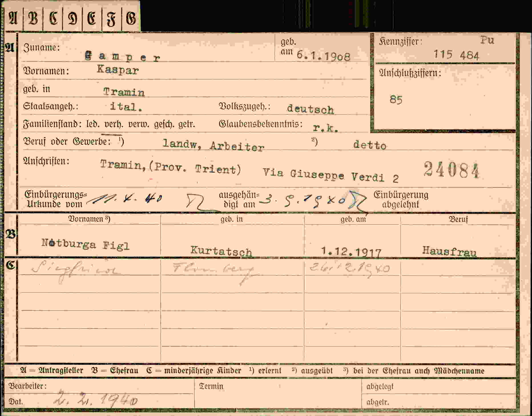
Task: Click the typed surname 'Gamper'
Action: (123, 57)
